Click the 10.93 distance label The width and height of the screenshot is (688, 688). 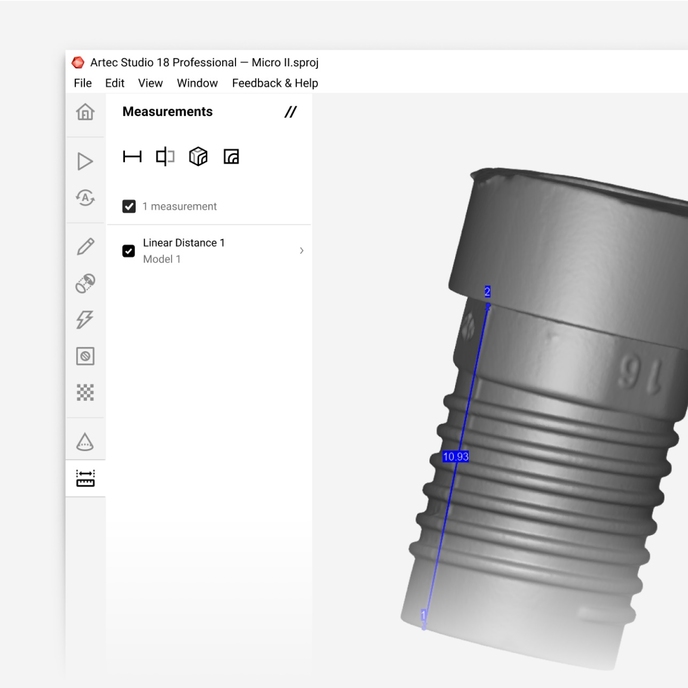[x=456, y=457]
